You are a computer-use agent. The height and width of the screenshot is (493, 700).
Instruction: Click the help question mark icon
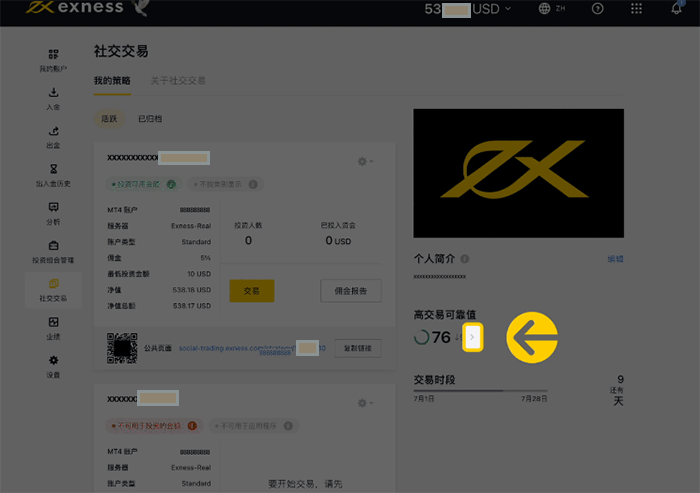point(598,9)
